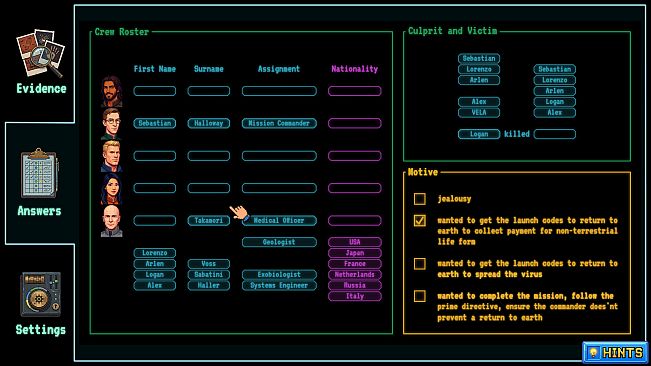Select the dark-haired woman crew portrait
Image resolution: width=651 pixels, height=366 pixels.
pyautogui.click(x=112, y=188)
